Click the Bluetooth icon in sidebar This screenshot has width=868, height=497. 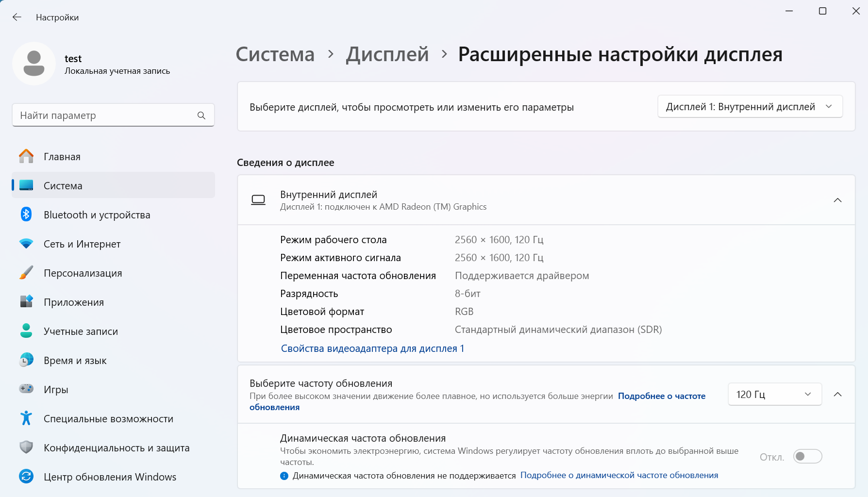tap(26, 214)
